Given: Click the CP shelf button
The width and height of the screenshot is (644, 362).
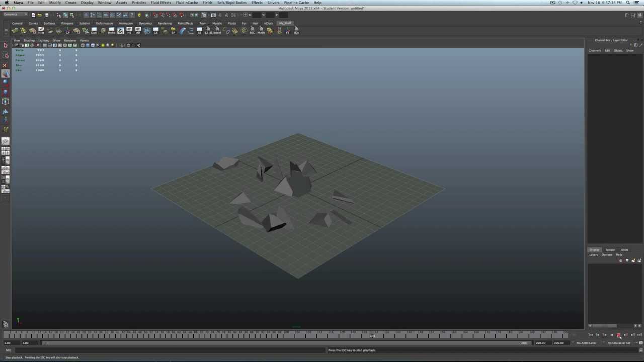Looking at the screenshot, I should 67,31.
